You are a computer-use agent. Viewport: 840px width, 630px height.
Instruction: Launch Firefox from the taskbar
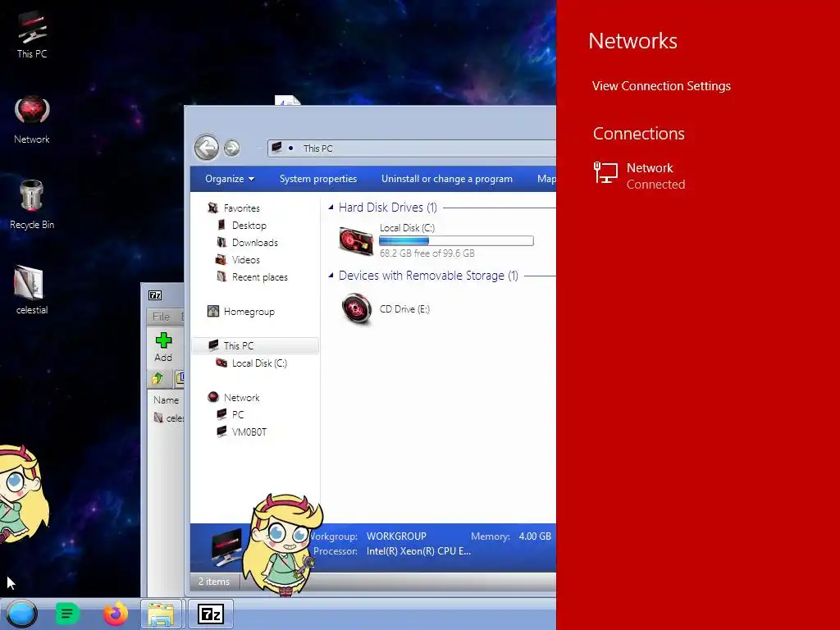click(x=115, y=614)
